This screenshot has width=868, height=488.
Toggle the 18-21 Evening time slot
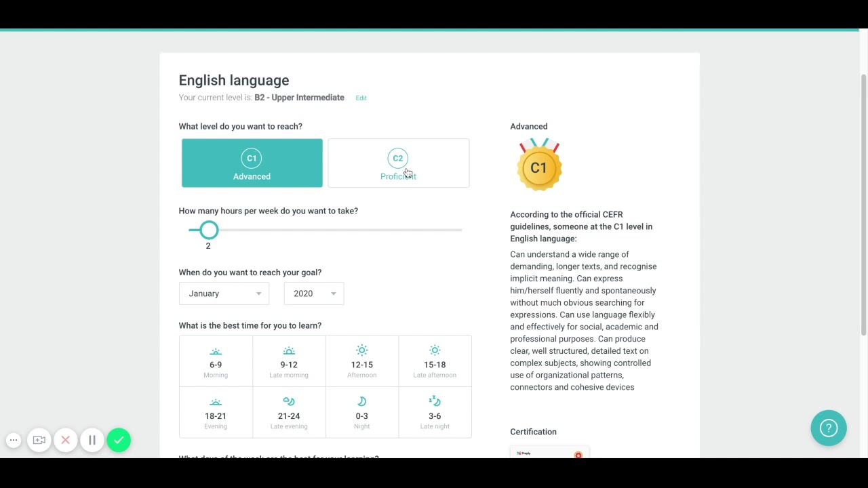pos(216,412)
